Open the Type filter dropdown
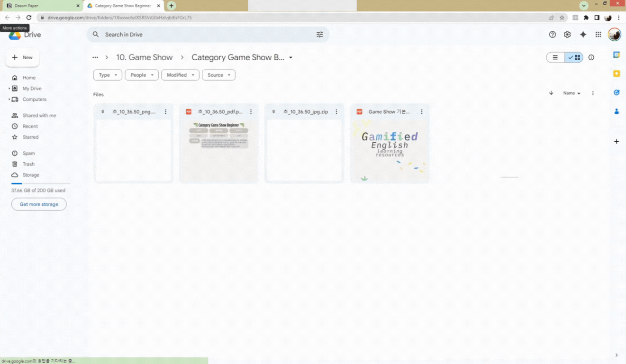The width and height of the screenshot is (626, 364). (x=108, y=75)
